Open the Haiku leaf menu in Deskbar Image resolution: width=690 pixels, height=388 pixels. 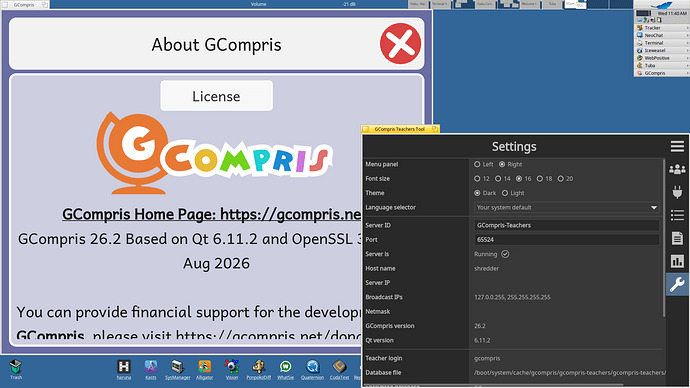click(x=661, y=5)
